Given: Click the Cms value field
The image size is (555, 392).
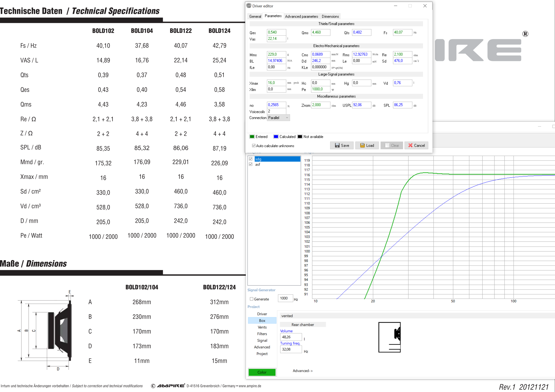Looking at the screenshot, I should click(x=320, y=54).
